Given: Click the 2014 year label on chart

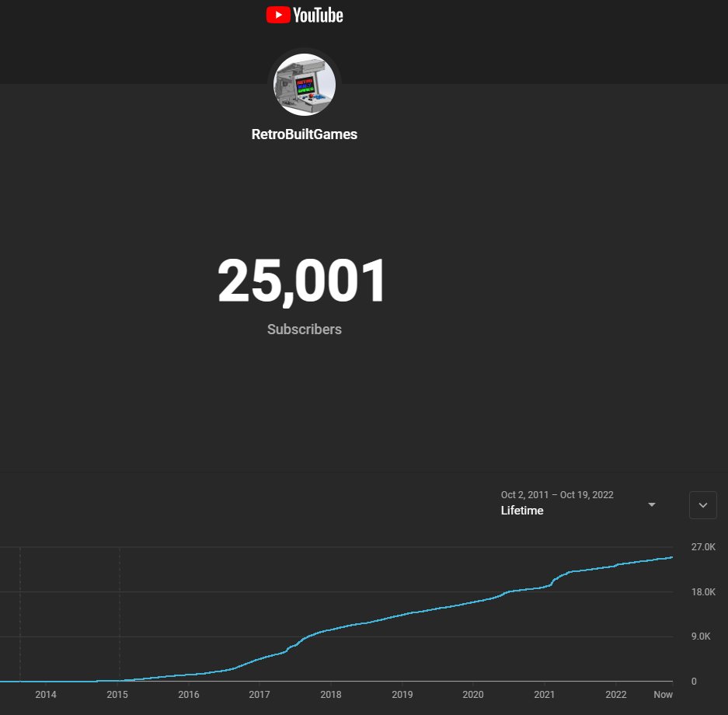Looking at the screenshot, I should coord(46,695).
